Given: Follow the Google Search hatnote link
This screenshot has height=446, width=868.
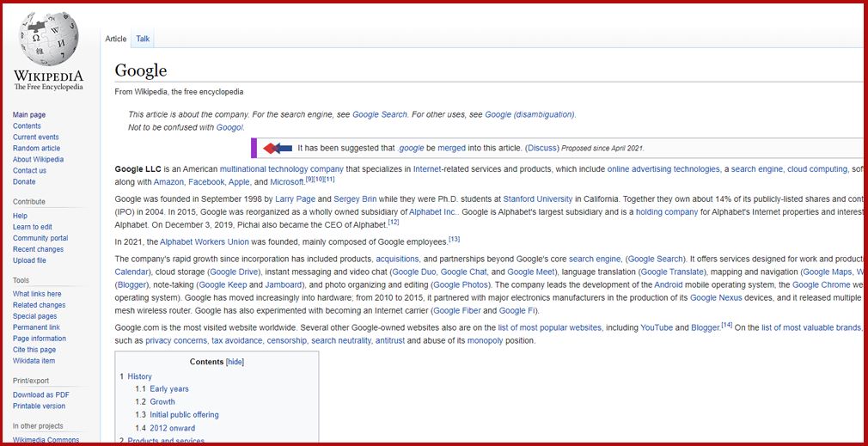Looking at the screenshot, I should tap(380, 114).
